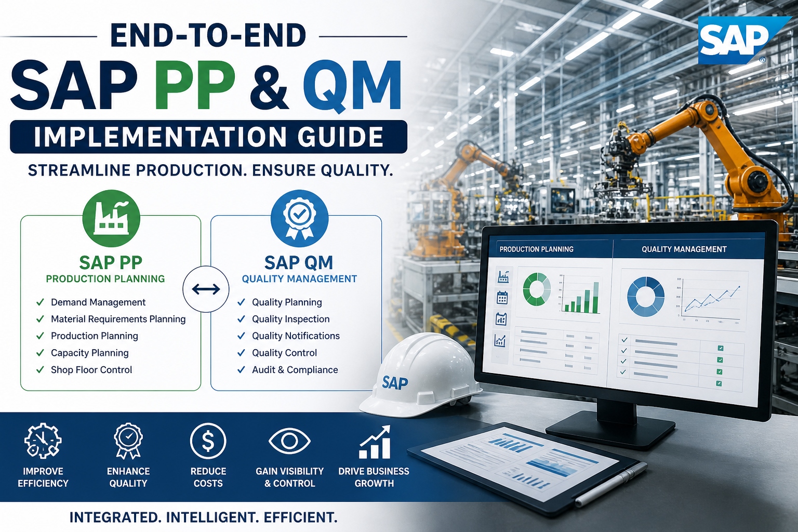Click the Reduce Costs label
Screen dimensions: 798x532
point(208,477)
